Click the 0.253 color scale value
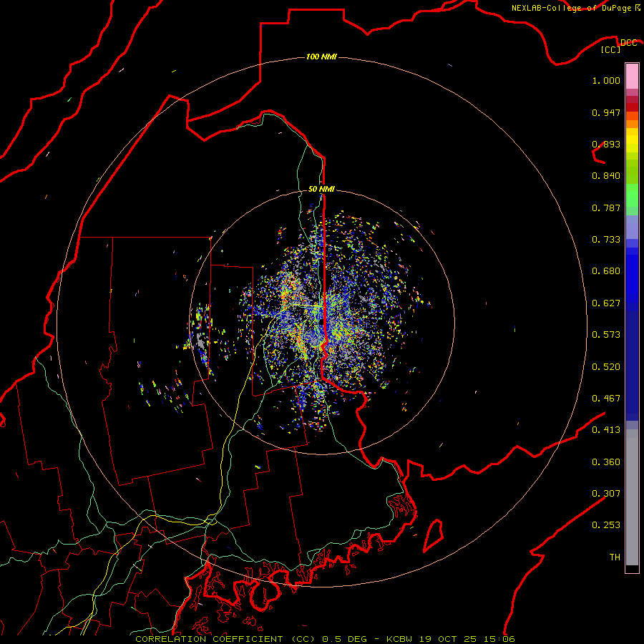 pos(606,525)
